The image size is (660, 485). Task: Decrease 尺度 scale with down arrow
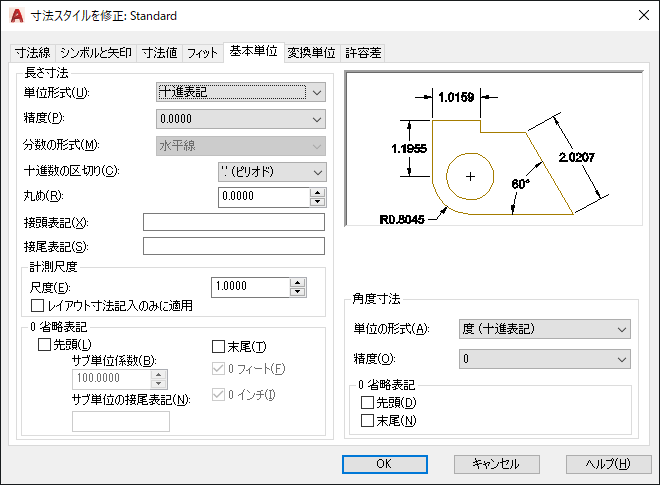tap(298, 292)
